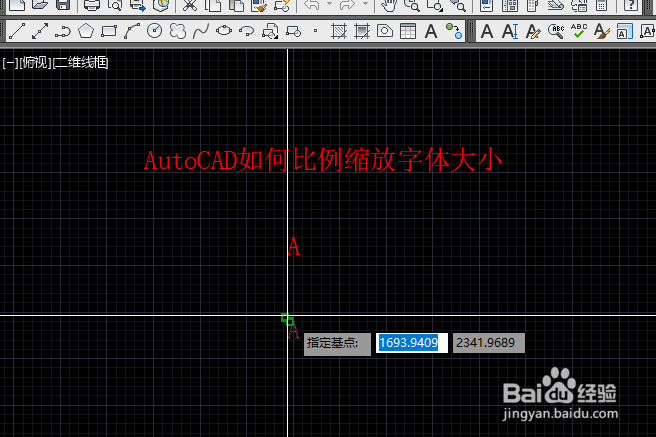The height and width of the screenshot is (437, 656).
Task: Insert a Table from the draw toolbar
Action: pos(408,31)
